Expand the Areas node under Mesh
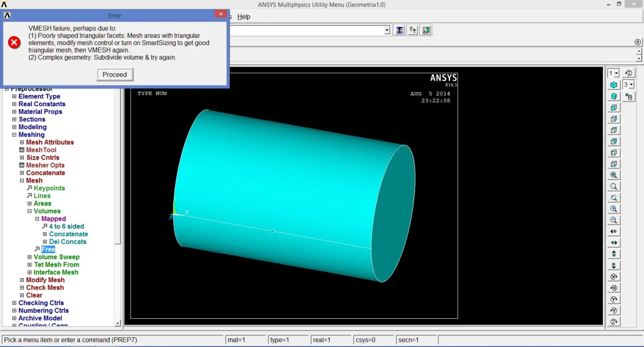644x347 pixels. tap(30, 204)
